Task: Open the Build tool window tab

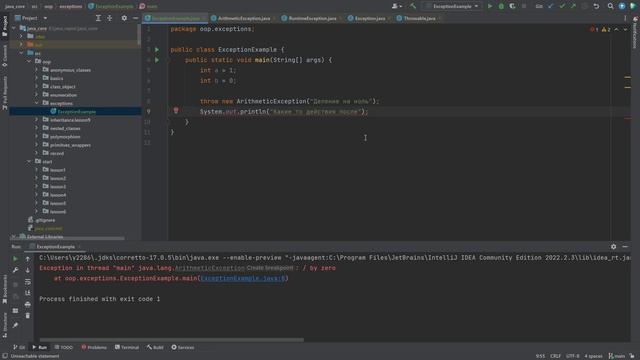Action: [x=155, y=347]
